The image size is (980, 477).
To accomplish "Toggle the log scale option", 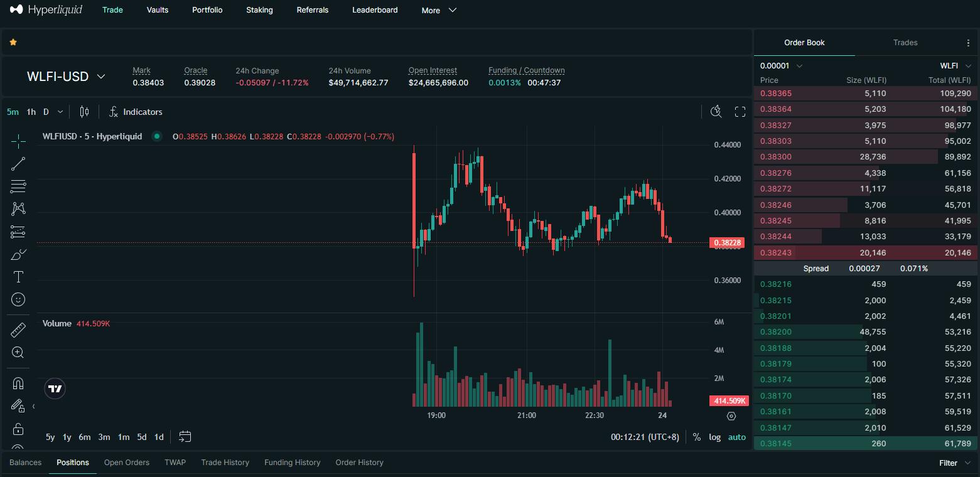I will pyautogui.click(x=714, y=437).
